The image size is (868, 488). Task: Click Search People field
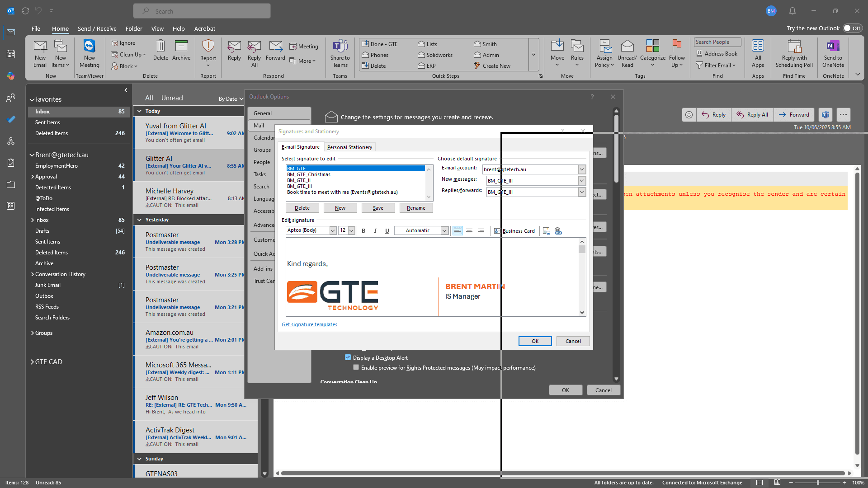[x=717, y=42]
